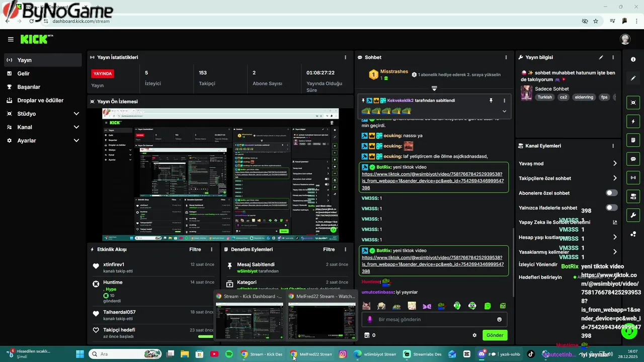644x362 pixels.
Task: Open the hamburger menu beside the Kick logo
Action: pyautogui.click(x=11, y=39)
